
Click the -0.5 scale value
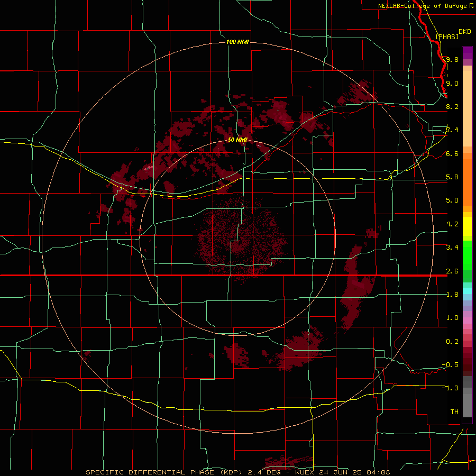450,365
